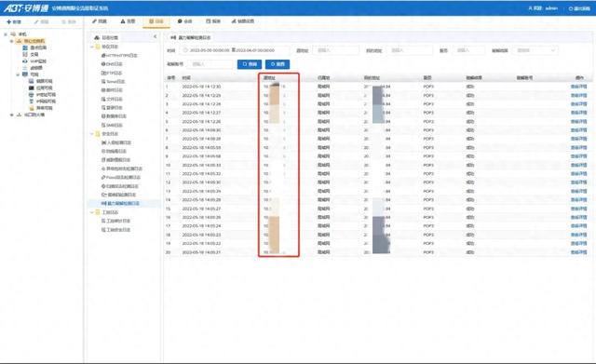Click the time range picker field

coord(234,50)
